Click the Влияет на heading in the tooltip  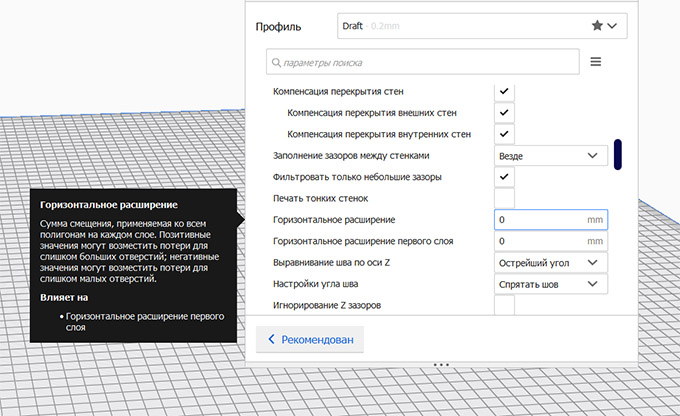[64, 298]
